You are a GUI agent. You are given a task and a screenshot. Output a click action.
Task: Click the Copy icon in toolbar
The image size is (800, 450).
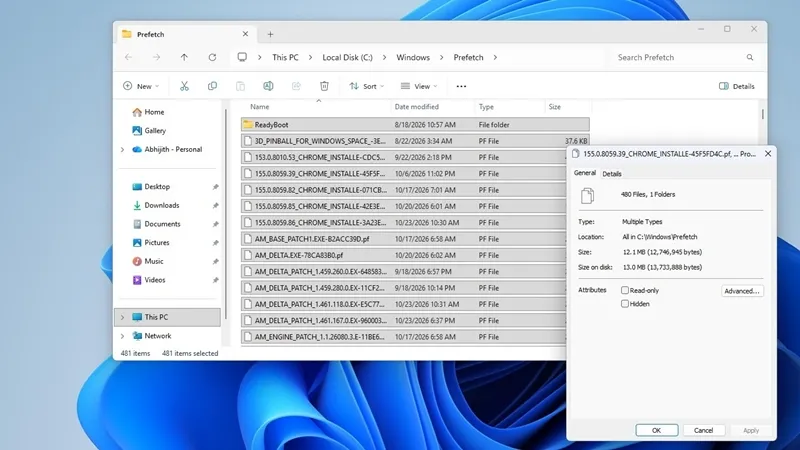click(x=212, y=86)
